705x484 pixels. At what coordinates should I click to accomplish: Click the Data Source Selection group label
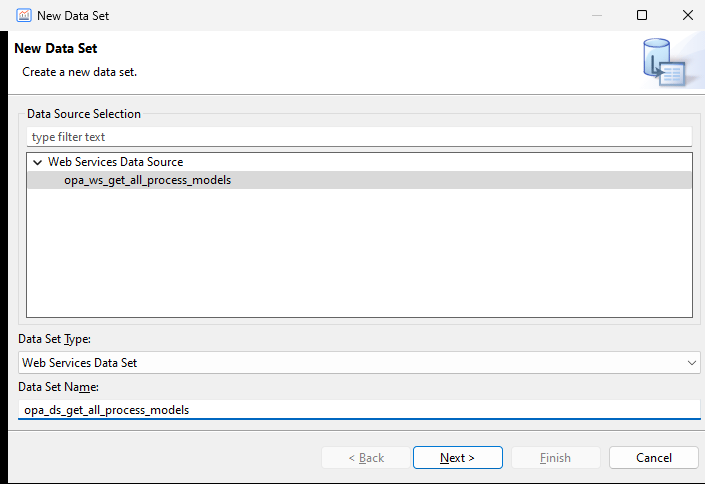(84, 114)
